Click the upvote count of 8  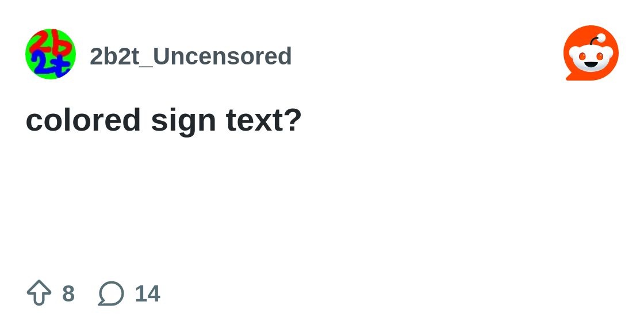coord(68,293)
